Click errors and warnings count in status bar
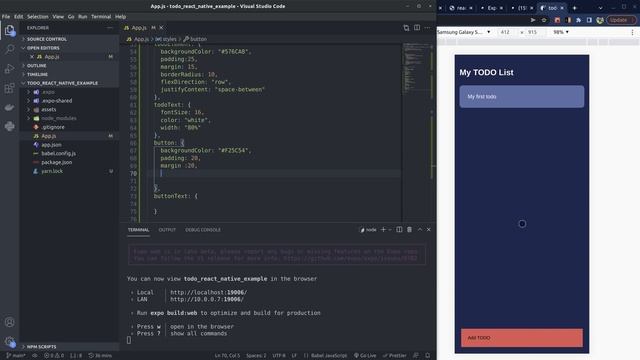640x360 pixels. click(x=54, y=356)
